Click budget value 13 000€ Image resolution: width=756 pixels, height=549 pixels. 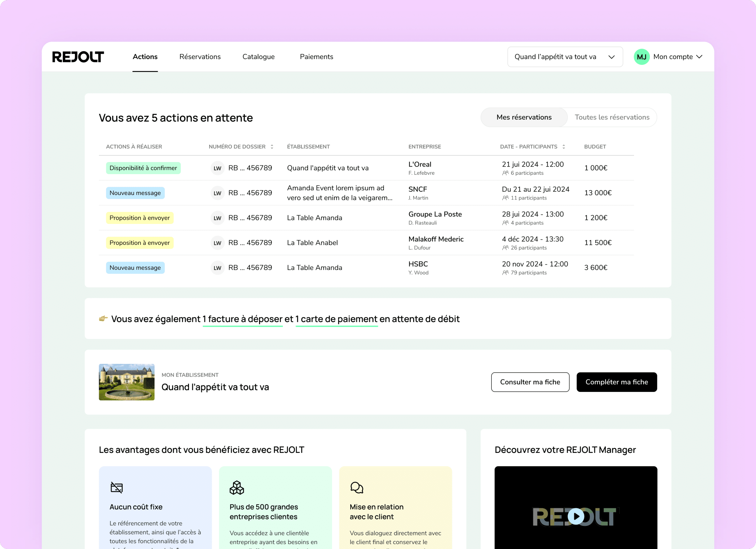tap(598, 193)
